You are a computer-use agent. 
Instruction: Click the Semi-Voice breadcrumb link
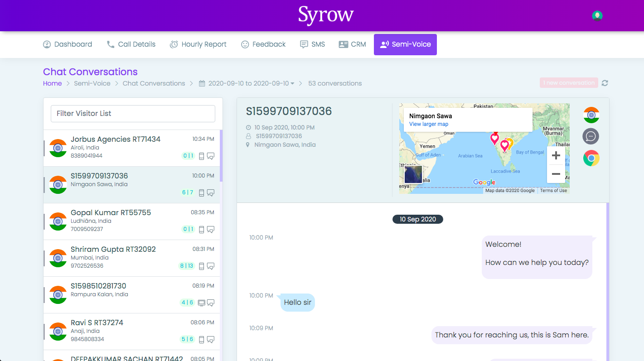(x=92, y=83)
